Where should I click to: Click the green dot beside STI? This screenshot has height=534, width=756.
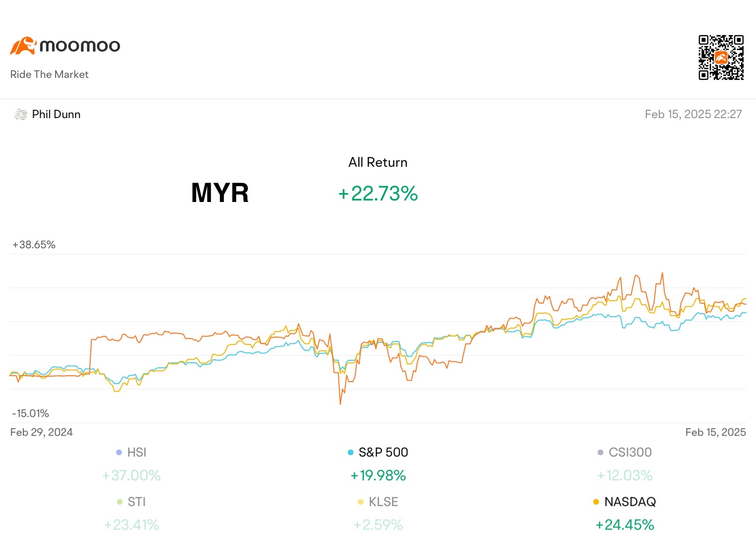[x=120, y=502]
